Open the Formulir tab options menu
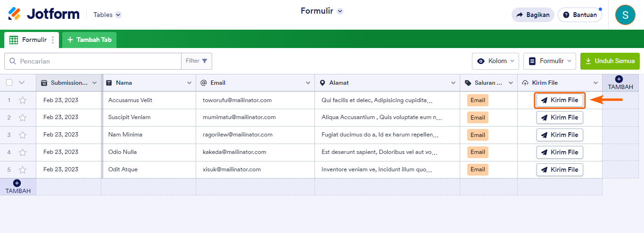The width and height of the screenshot is (644, 233). coord(53,40)
